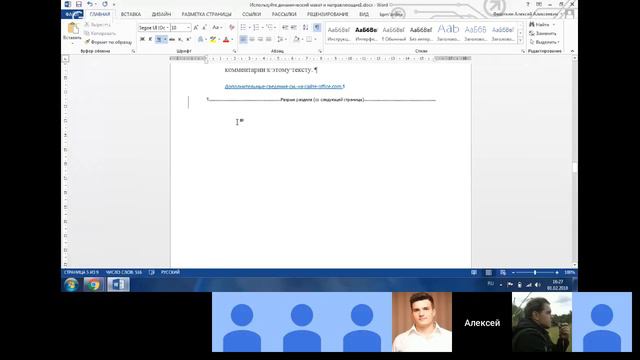
Task: Click the Format Painter (Формат по образцу) button
Action: tap(108, 42)
